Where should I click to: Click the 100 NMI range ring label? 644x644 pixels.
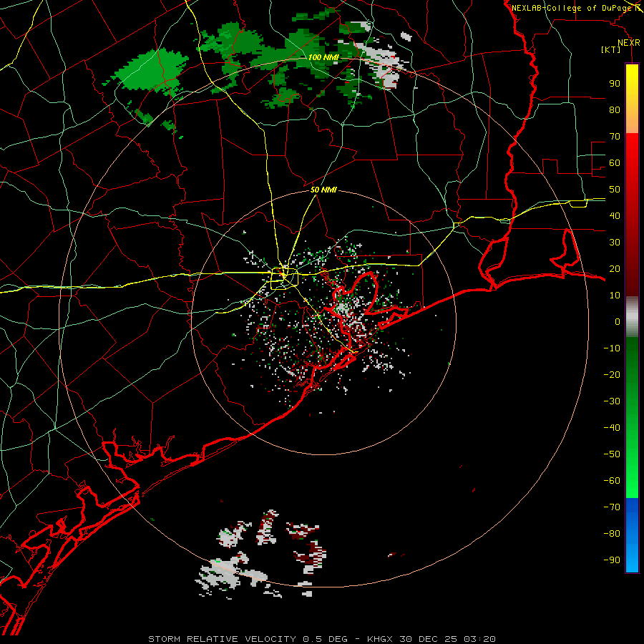(x=323, y=57)
